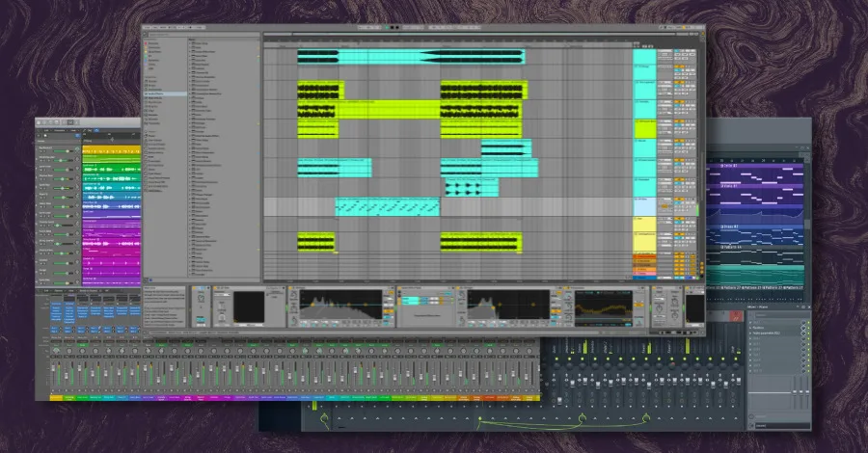Screen dimensions: 868x453
Task: Click the leftmost green routing cable node in FL Studio's mixer
Action: pyautogui.click(x=324, y=417)
